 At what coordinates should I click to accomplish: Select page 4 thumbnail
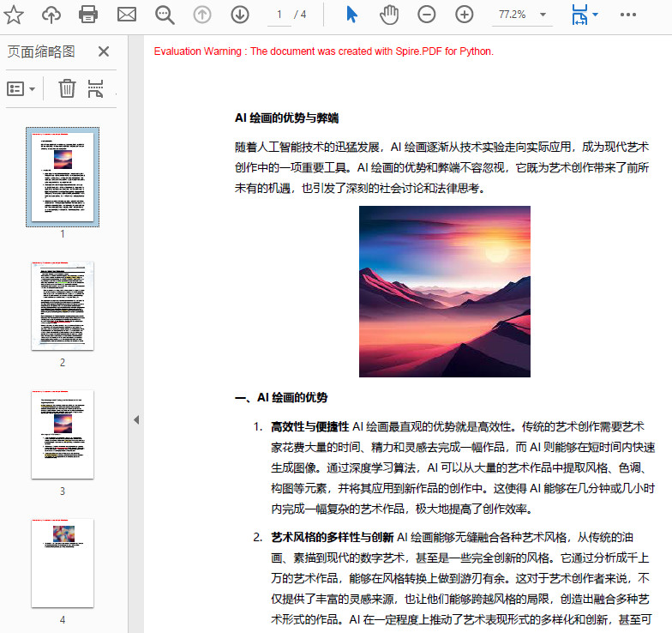(63, 563)
